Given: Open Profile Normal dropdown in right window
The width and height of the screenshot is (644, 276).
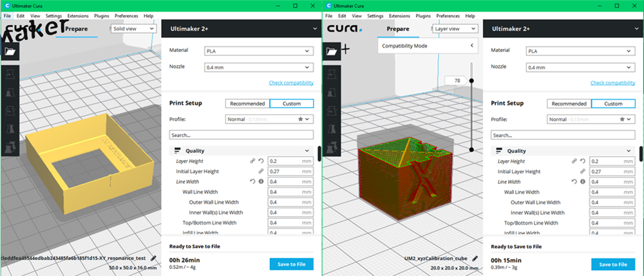Looking at the screenshot, I should click(x=591, y=119).
